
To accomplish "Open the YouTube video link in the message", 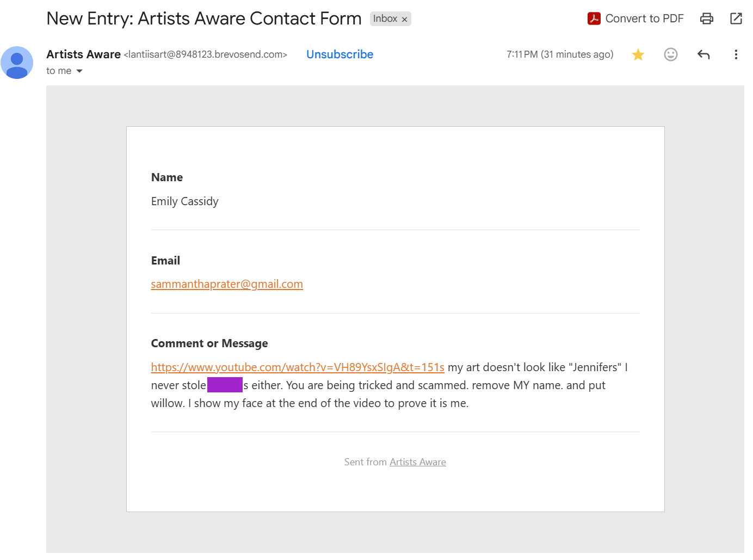I will click(x=298, y=367).
